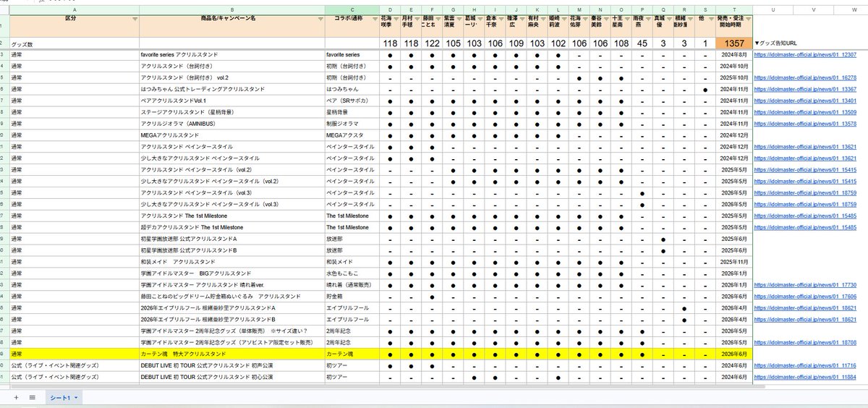868x408 pixels.
Task: Open the シート1 tab dropdown arrow
Action: [x=76, y=399]
